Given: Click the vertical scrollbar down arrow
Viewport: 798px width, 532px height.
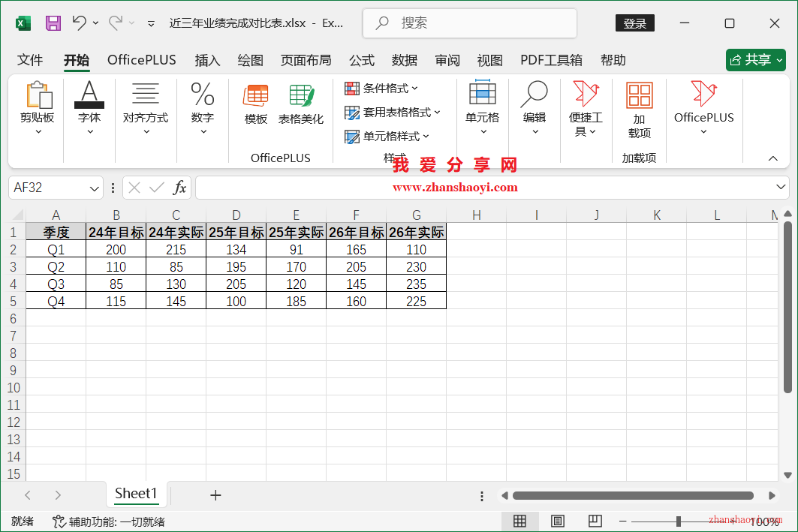Looking at the screenshot, I should [787, 476].
